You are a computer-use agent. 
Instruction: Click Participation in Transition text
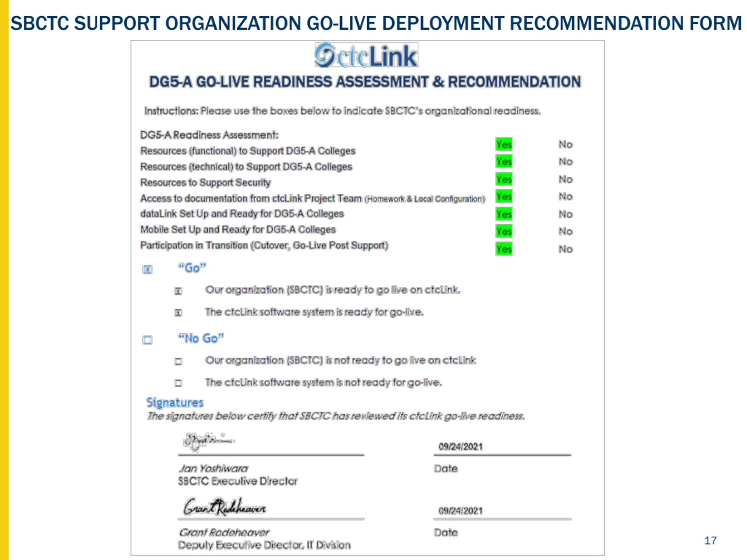tap(264, 245)
